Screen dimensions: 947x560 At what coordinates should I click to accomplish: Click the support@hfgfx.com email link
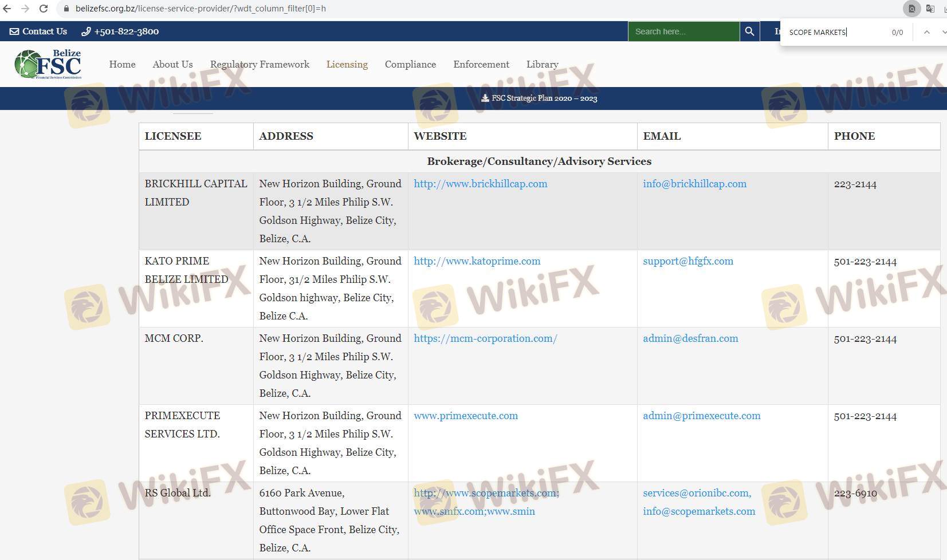[x=687, y=261]
